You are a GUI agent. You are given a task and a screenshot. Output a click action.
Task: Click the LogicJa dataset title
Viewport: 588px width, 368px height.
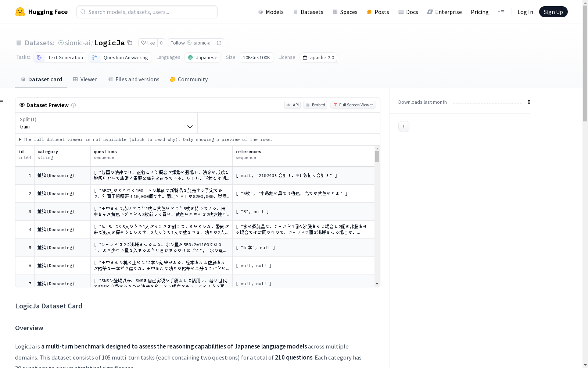pos(110,43)
